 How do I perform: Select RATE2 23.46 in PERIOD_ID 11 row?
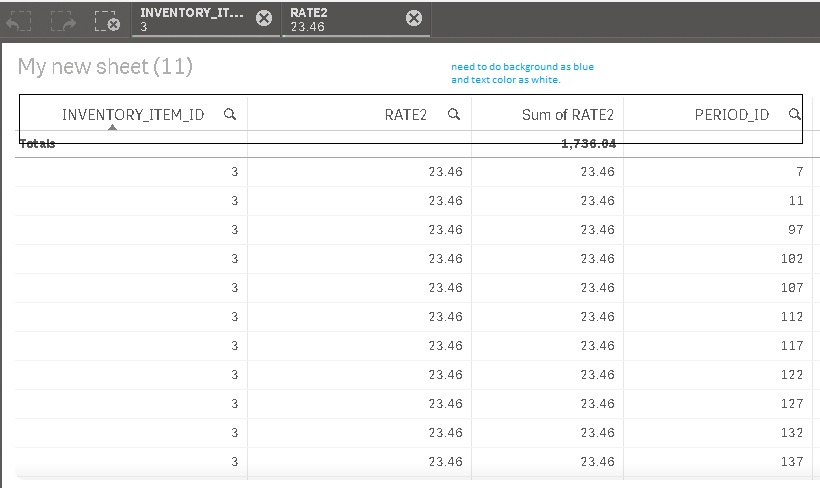tap(445, 201)
